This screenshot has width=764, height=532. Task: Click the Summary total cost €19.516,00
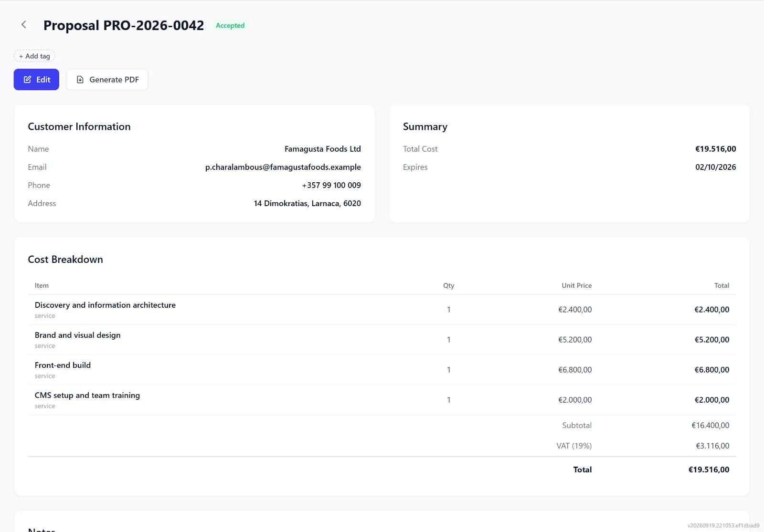pyautogui.click(x=715, y=149)
